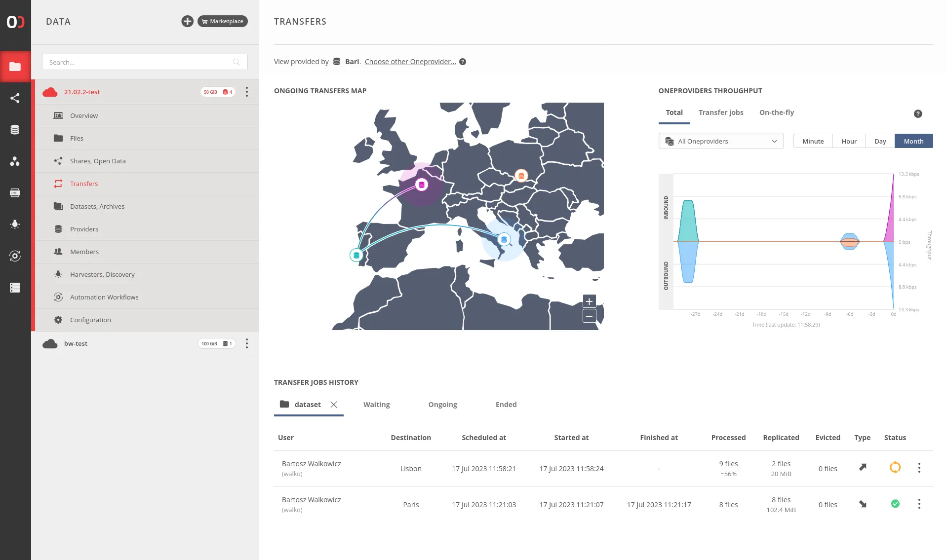Click the spaces search field
The height and width of the screenshot is (560, 947).
[138, 62]
